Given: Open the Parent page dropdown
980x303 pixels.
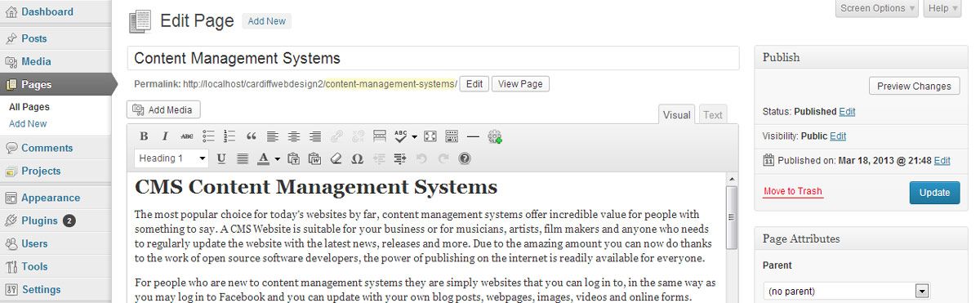Looking at the screenshot, I should click(847, 291).
